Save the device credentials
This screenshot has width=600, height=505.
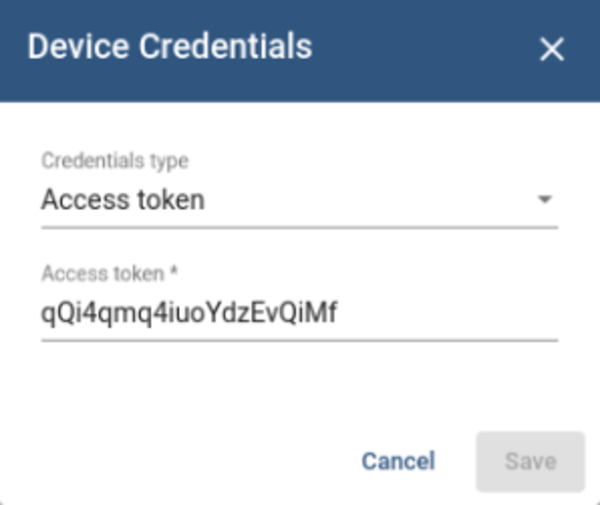(x=529, y=461)
